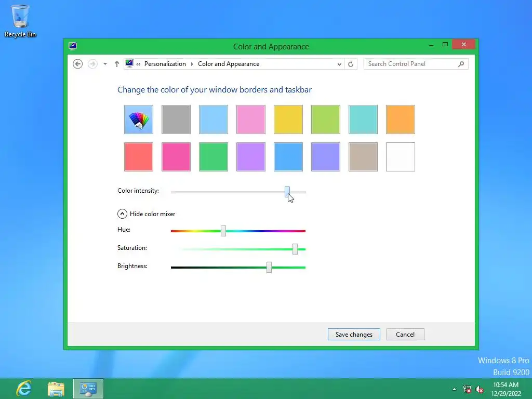Click the Brightness slider handle
532x399 pixels.
[x=269, y=268]
